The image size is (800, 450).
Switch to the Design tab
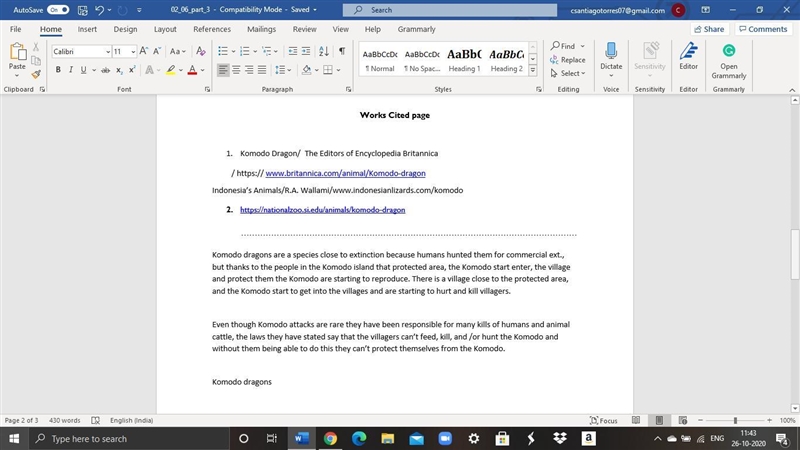pos(125,29)
